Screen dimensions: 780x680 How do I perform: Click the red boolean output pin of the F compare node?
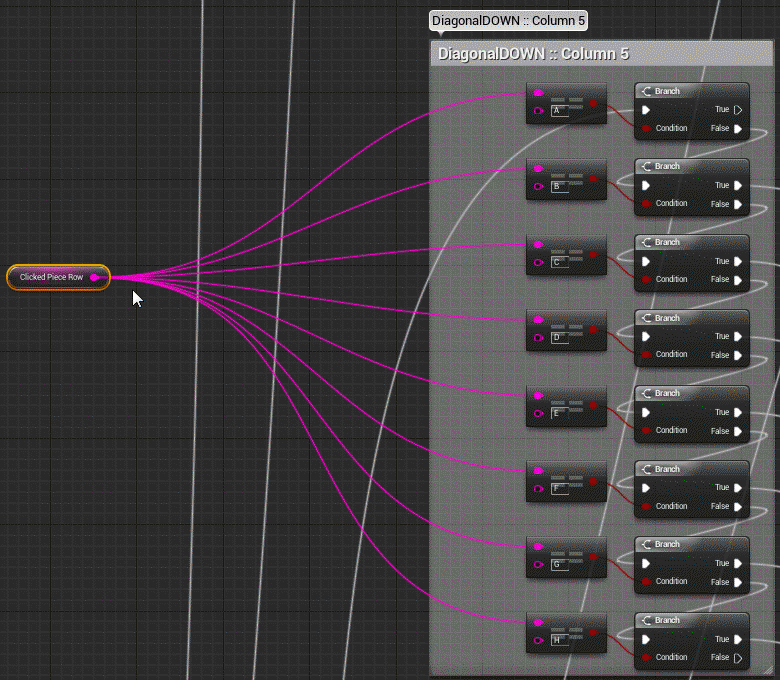tap(593, 482)
